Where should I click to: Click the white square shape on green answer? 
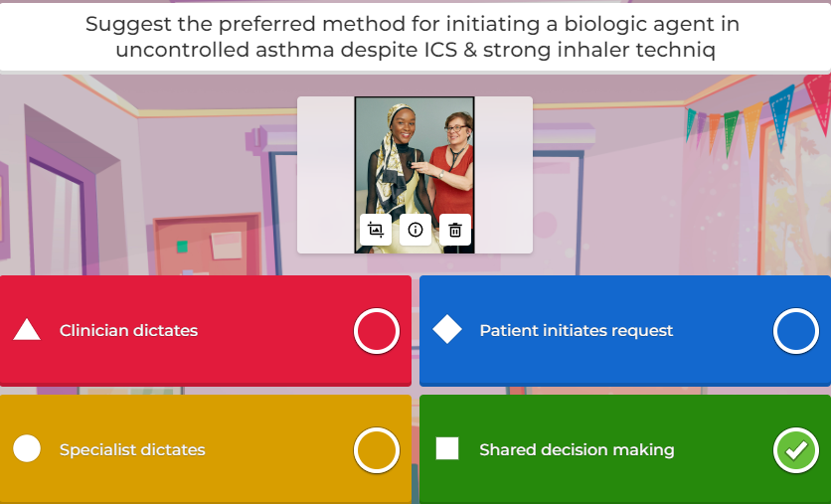[x=447, y=448]
